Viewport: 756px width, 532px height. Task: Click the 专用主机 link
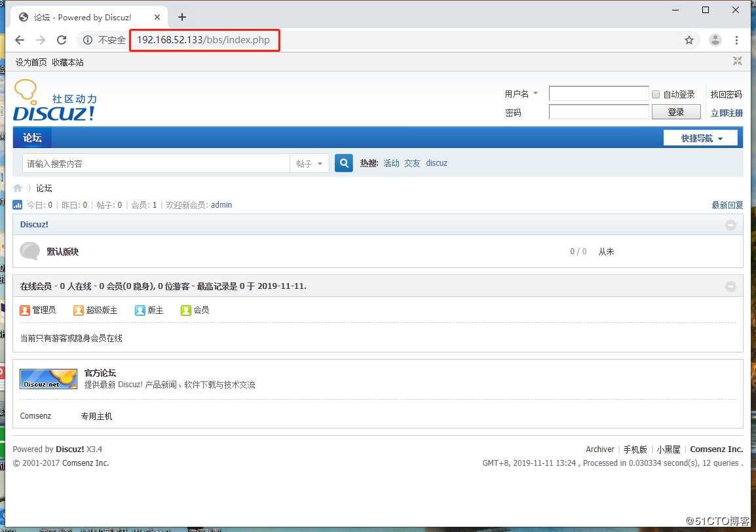96,416
